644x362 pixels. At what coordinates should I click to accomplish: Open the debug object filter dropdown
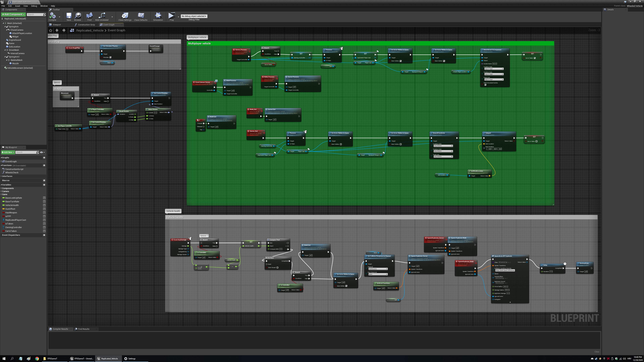(194, 16)
